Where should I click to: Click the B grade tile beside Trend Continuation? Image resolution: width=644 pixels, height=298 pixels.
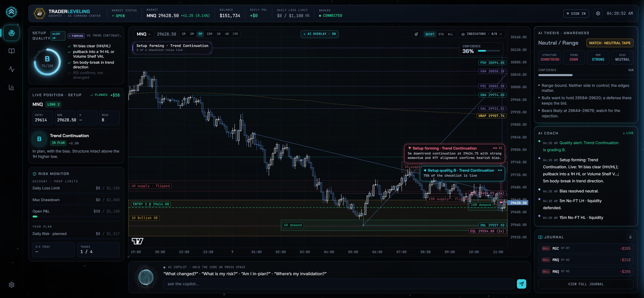(x=39, y=139)
